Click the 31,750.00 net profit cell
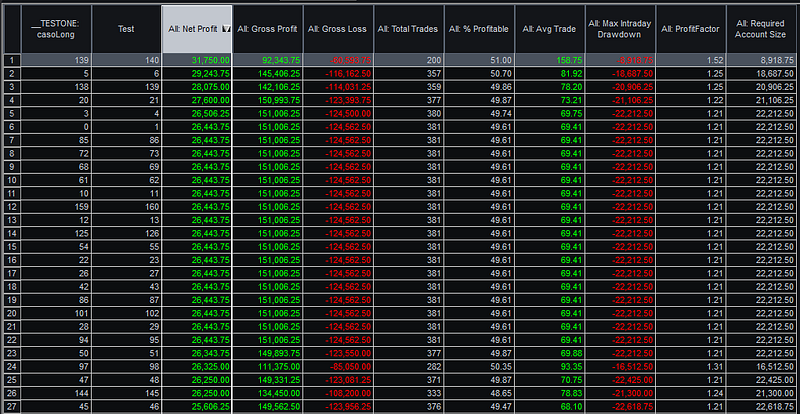800x414 pixels. 197,60
